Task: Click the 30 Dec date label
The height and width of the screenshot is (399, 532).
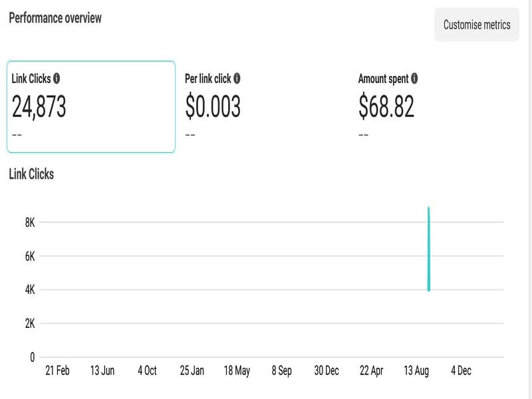Action: [x=327, y=371]
